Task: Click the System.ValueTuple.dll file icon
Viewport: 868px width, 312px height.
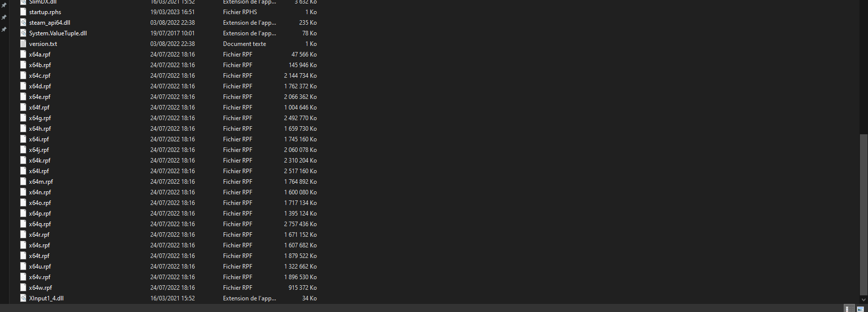Action: click(x=23, y=33)
